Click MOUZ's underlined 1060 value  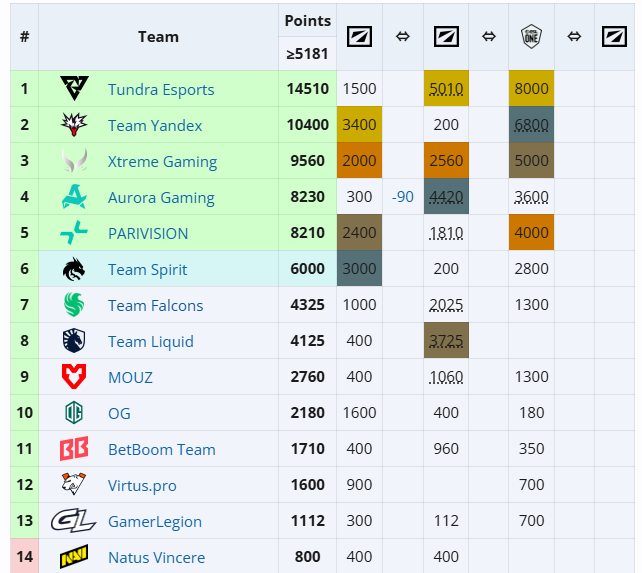[x=446, y=377]
